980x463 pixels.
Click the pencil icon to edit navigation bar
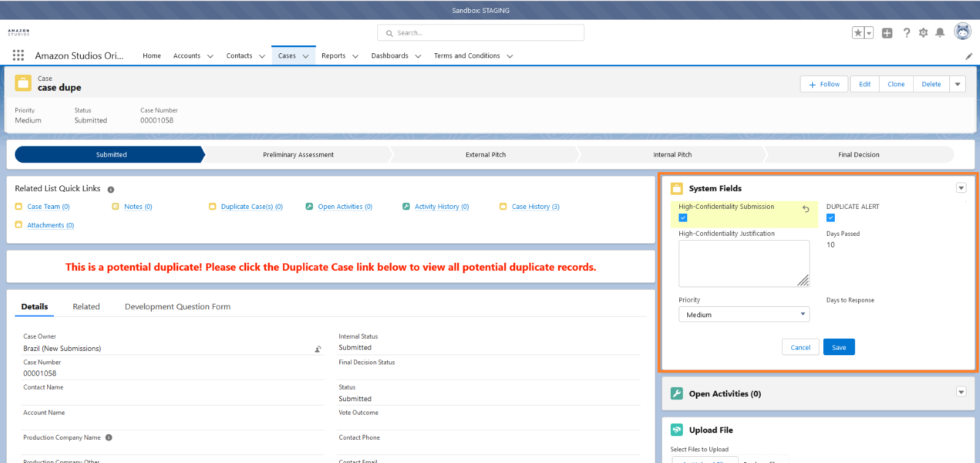point(969,56)
